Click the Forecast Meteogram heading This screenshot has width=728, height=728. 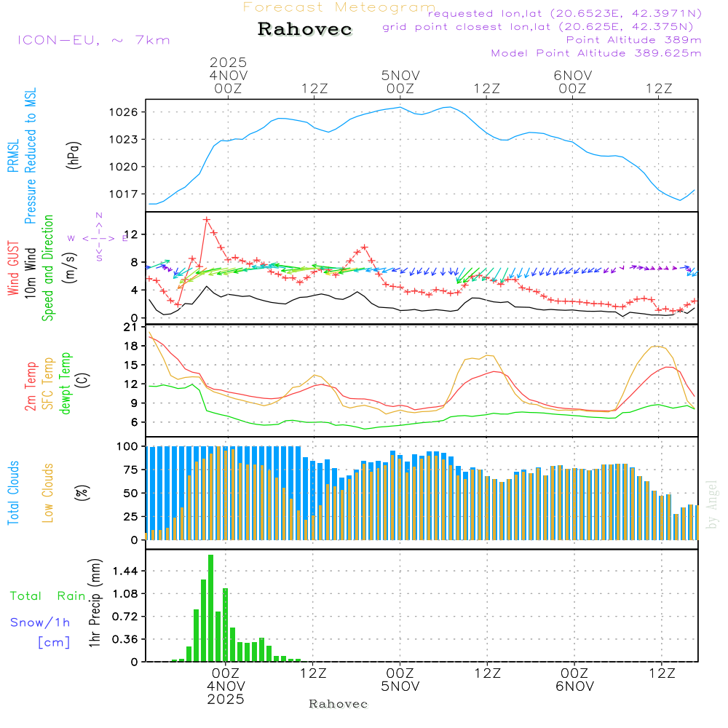pyautogui.click(x=339, y=7)
